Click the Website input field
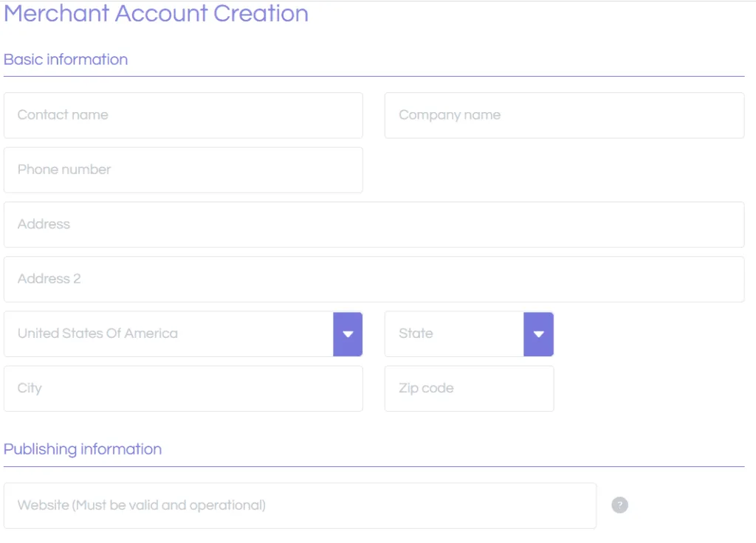This screenshot has height=543, width=756. pos(300,505)
